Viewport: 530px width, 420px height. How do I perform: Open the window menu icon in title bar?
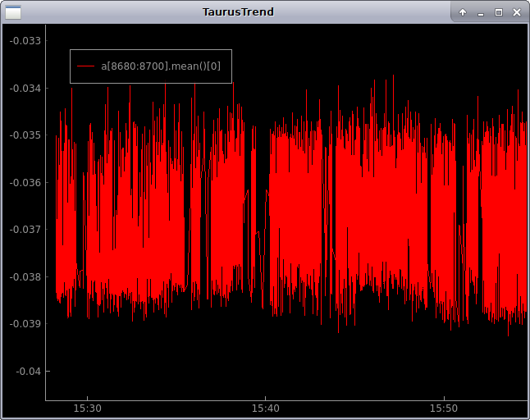[14, 12]
